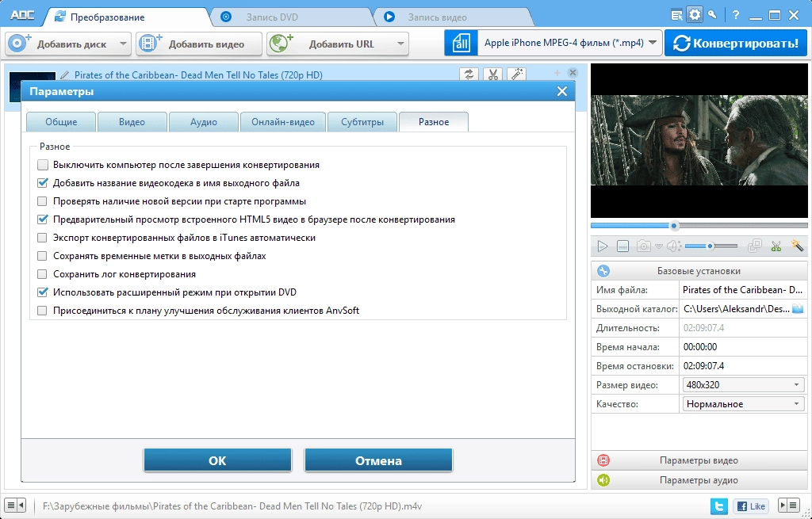
Task: Close the Параметры dialog
Action: point(562,92)
